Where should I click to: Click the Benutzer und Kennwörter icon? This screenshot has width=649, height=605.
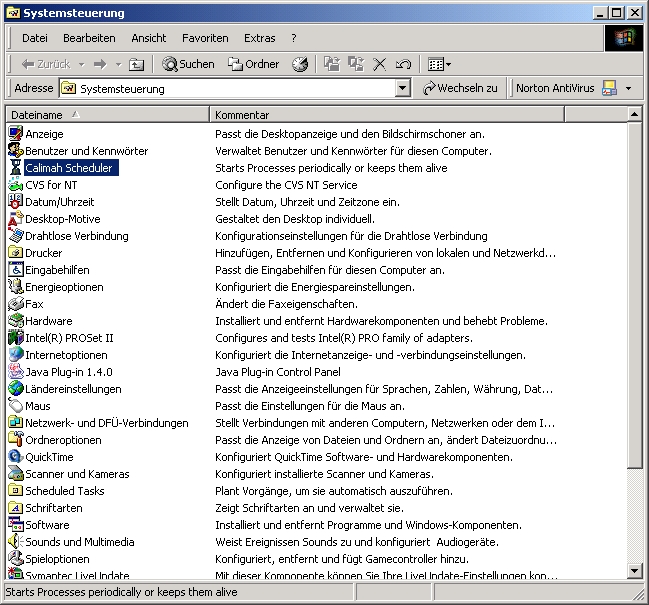point(16,150)
